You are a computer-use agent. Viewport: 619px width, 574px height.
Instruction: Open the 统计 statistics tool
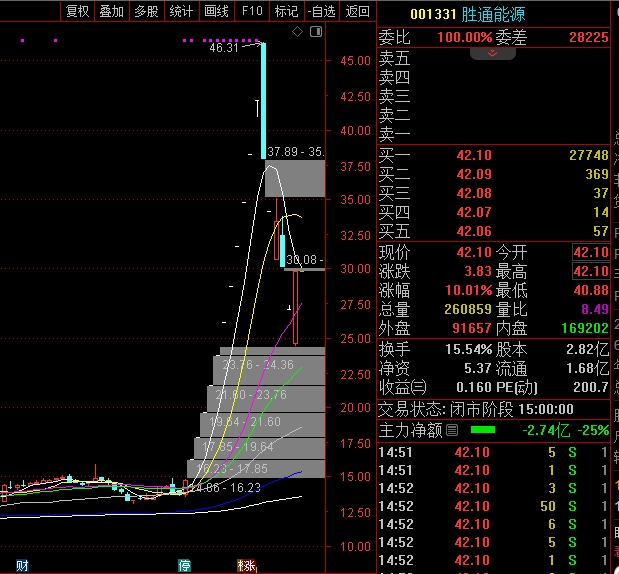(x=182, y=11)
